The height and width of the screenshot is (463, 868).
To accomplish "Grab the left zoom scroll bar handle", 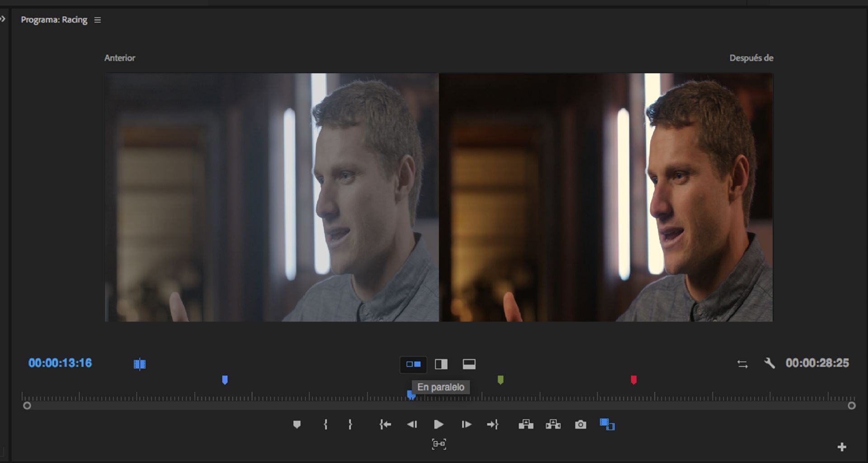I will click(x=27, y=406).
